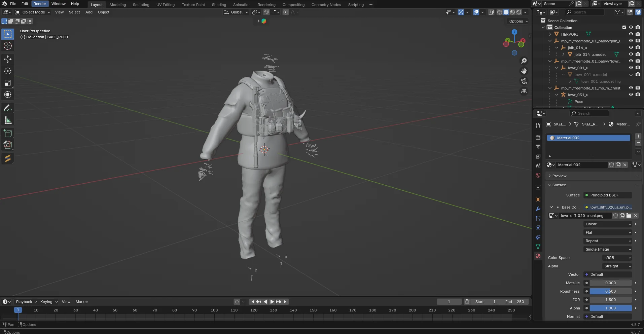Add a new material slot
644x334 pixels.
pos(638,136)
